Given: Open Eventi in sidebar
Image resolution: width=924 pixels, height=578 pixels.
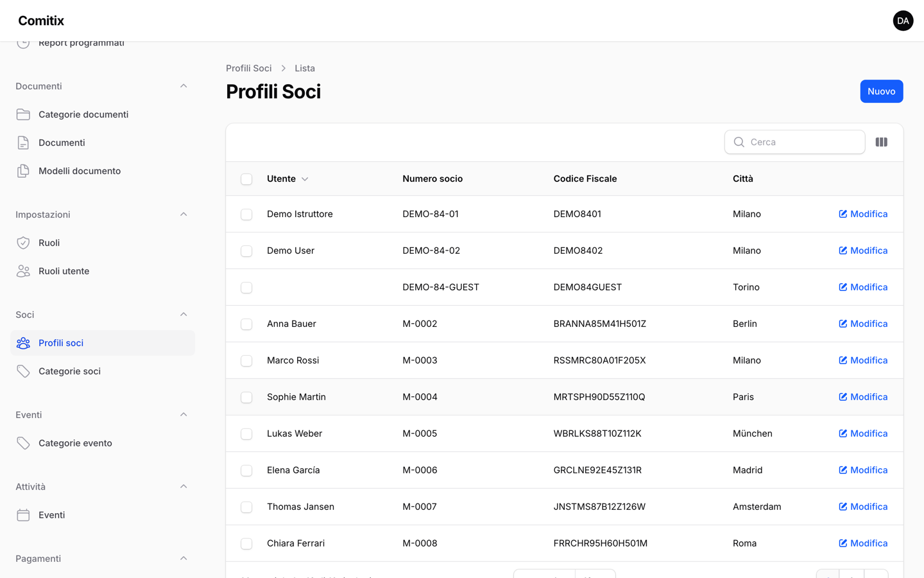Looking at the screenshot, I should click(103, 515).
